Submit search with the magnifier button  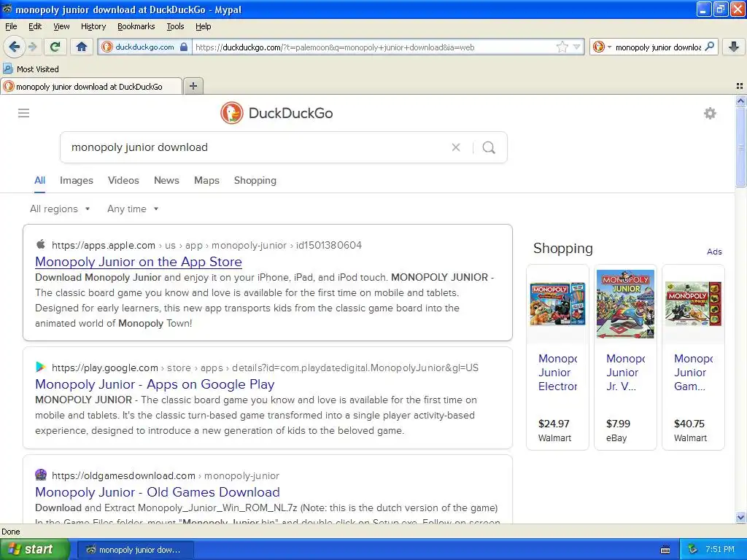tap(489, 147)
